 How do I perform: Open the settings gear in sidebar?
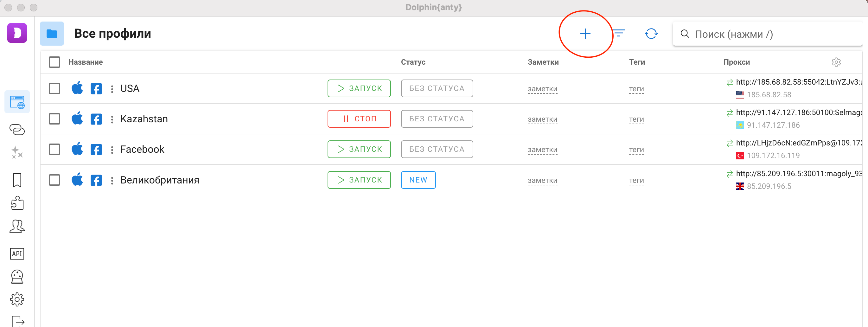(x=17, y=299)
